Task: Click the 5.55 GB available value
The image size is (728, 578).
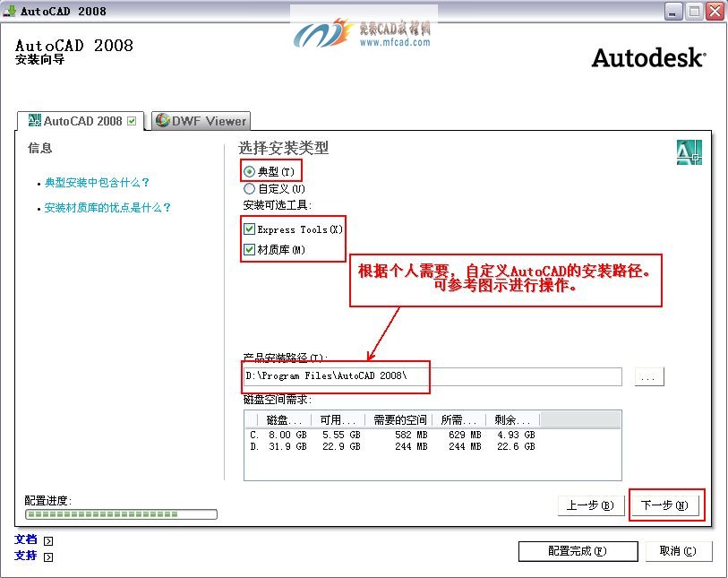Action: click(x=342, y=435)
